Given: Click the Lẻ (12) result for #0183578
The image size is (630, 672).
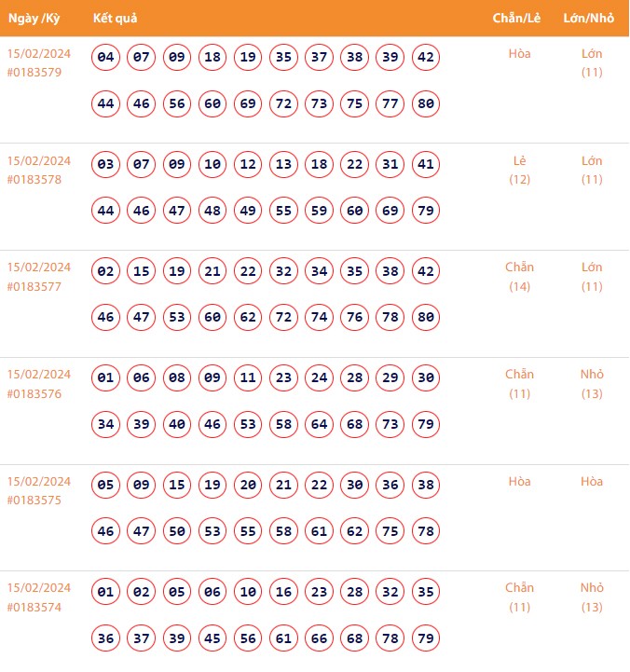Looking at the screenshot, I should pos(519,170).
